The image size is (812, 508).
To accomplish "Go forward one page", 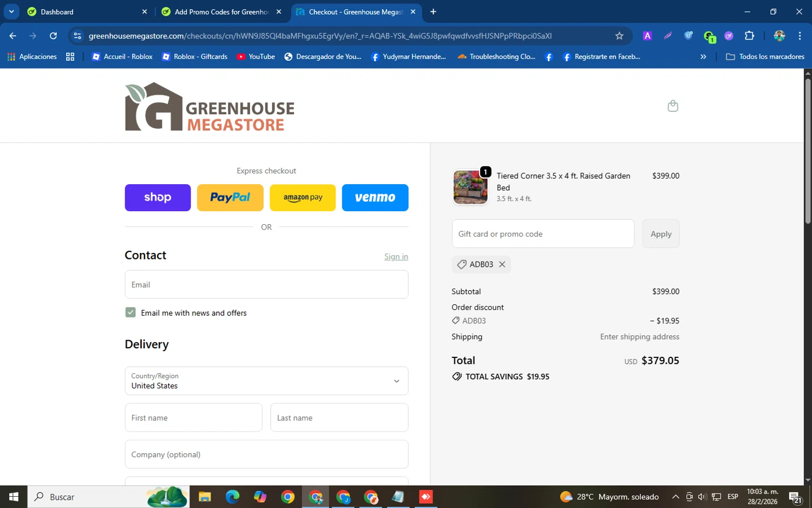I will tap(33, 36).
